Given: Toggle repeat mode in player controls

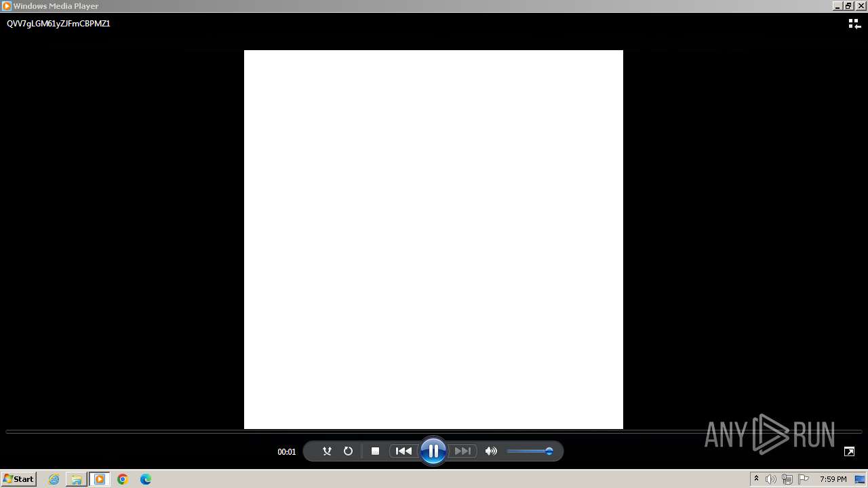Looking at the screenshot, I should (x=348, y=451).
